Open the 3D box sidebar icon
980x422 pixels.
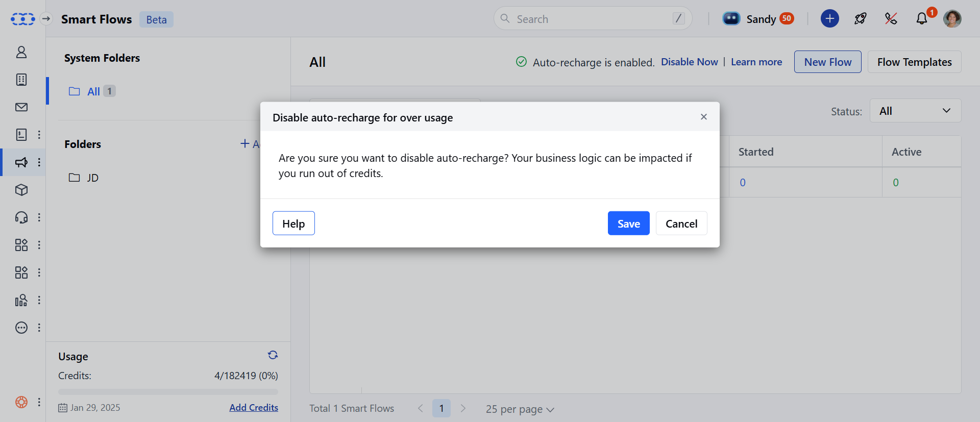21,190
